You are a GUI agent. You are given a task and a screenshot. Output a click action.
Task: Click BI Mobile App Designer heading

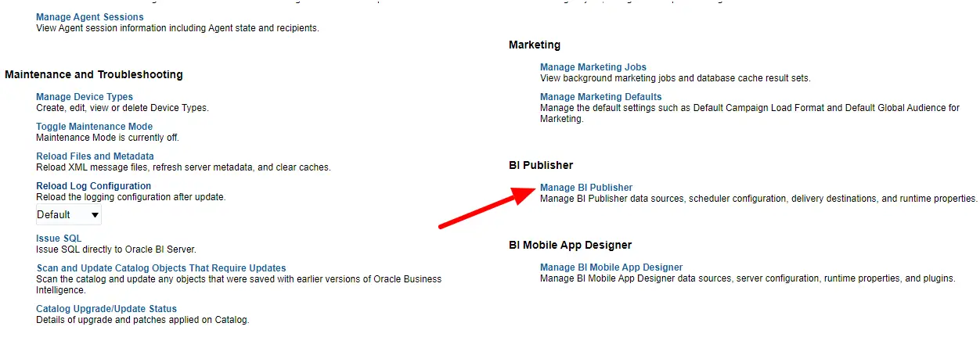570,246
